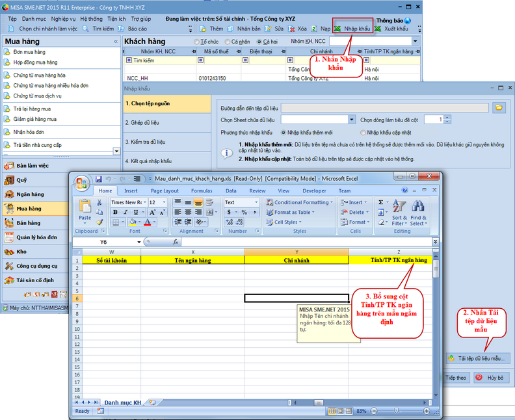The width and height of the screenshot is (515, 420).
Task: Click the Nạp (reload) toolbar icon
Action: (314, 29)
